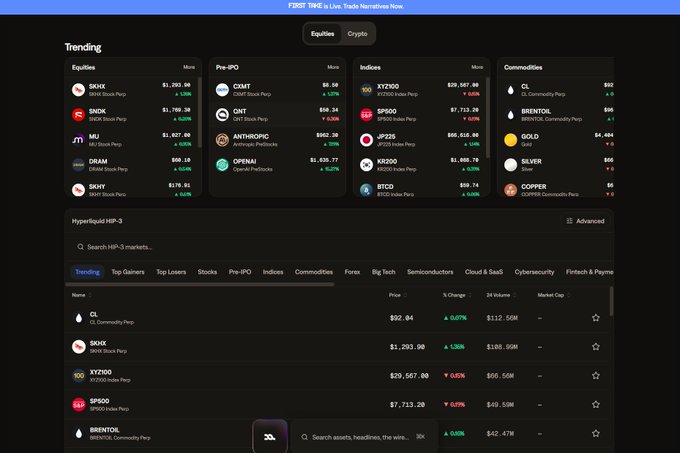Star the BRENTOIL table row
Image resolution: width=680 pixels, height=453 pixels.
(596, 433)
